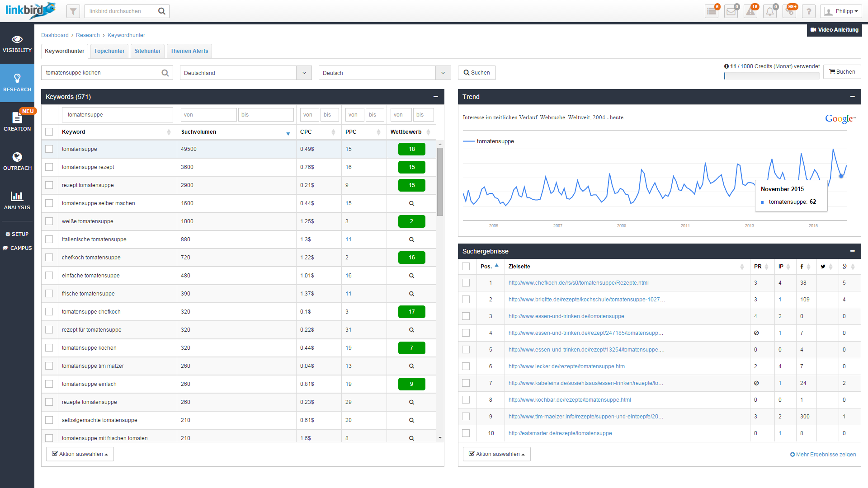Open the links icon showing 99+ badge

click(789, 11)
